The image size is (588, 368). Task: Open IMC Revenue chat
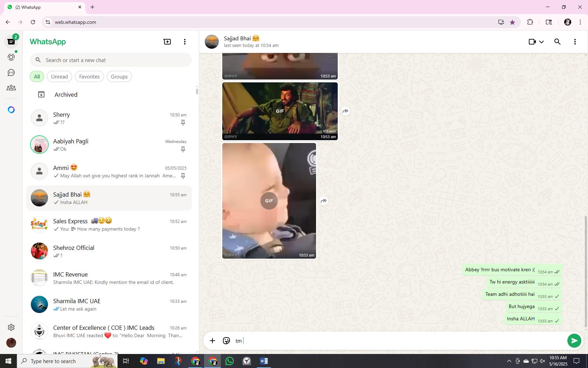(109, 278)
